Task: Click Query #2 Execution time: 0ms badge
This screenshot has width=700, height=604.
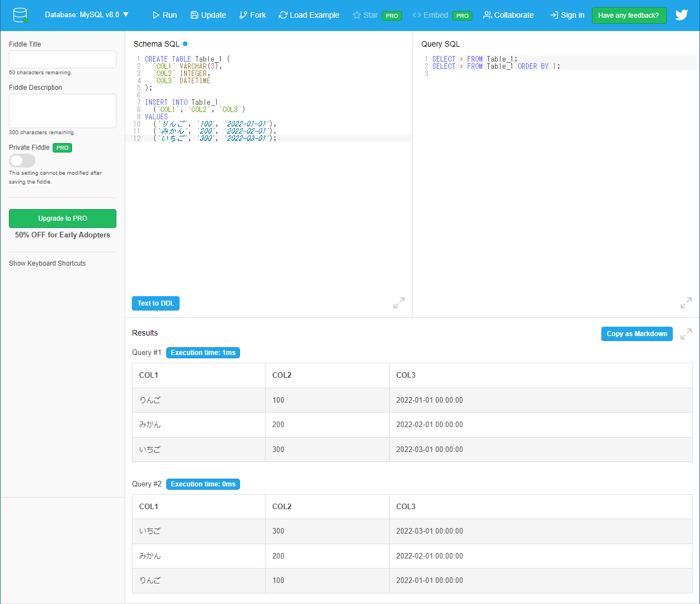Action: pos(203,484)
